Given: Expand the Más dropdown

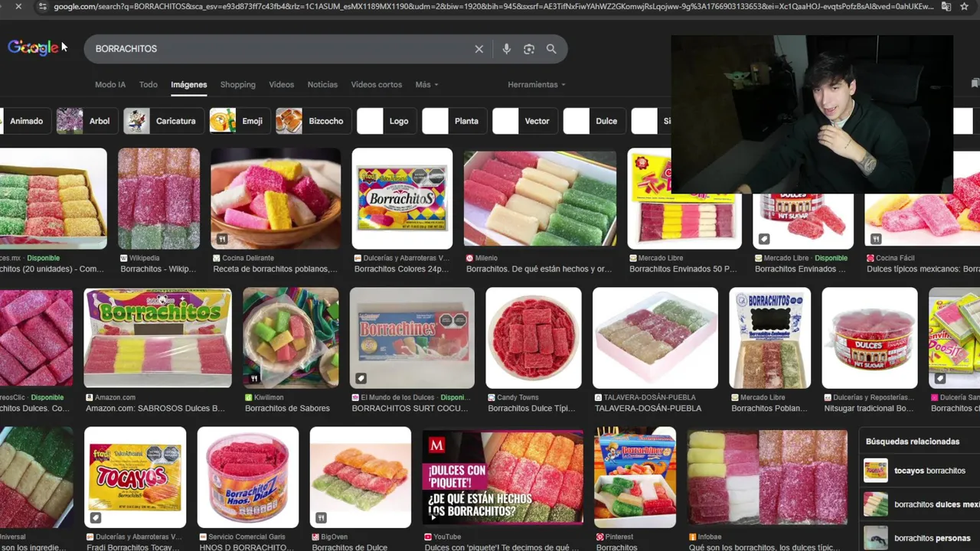Looking at the screenshot, I should pos(426,84).
